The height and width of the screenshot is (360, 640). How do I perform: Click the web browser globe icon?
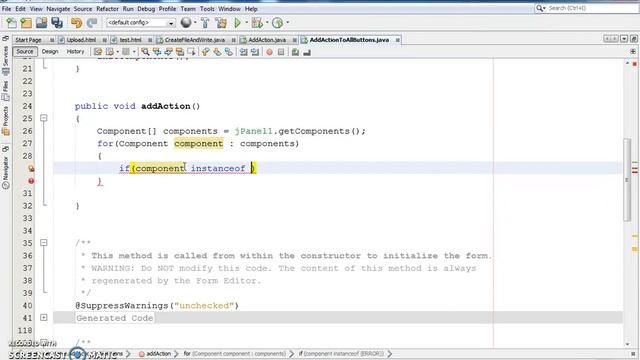point(186,23)
